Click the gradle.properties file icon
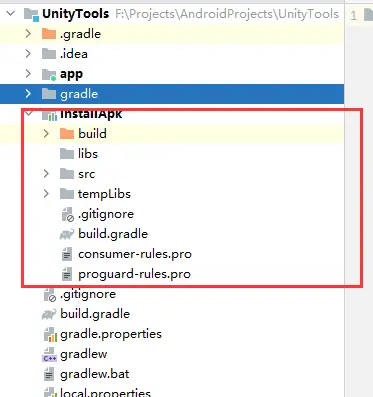Viewport: 373px width, 397px height. (x=50, y=334)
